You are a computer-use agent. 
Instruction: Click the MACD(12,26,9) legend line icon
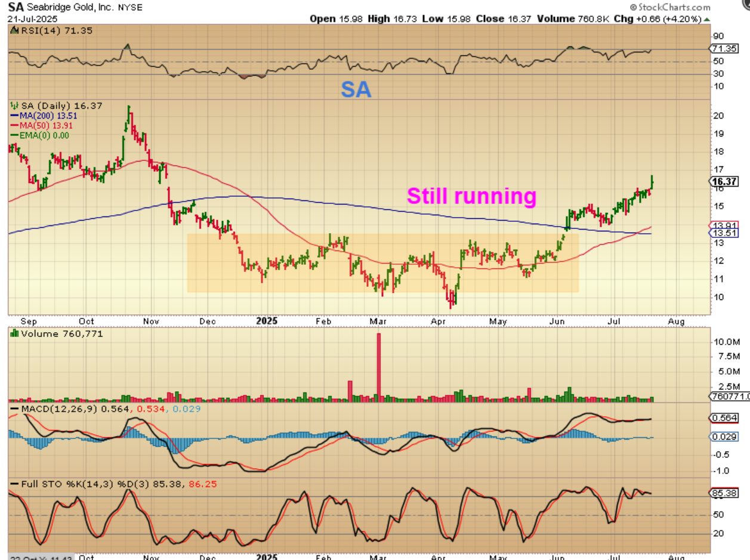[14, 409]
